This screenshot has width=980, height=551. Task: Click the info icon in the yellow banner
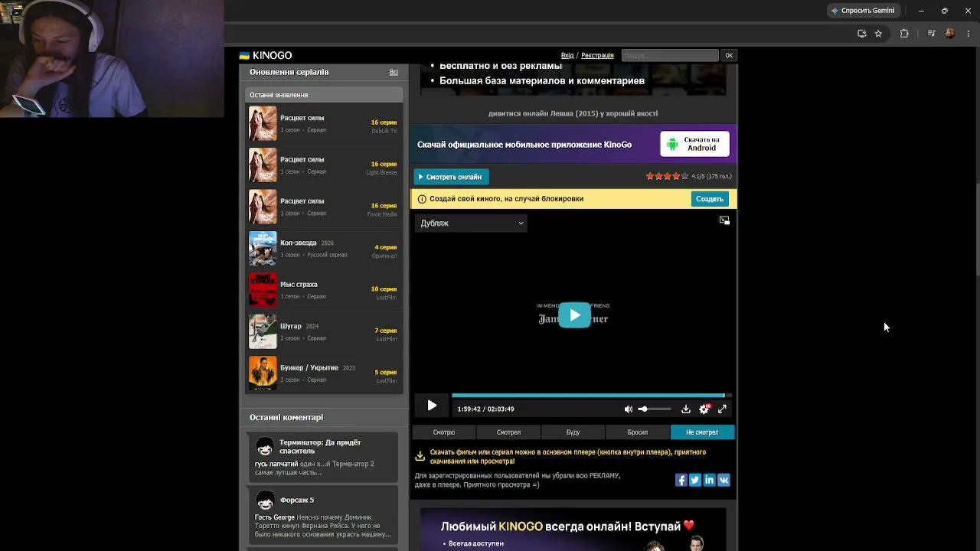(421, 199)
